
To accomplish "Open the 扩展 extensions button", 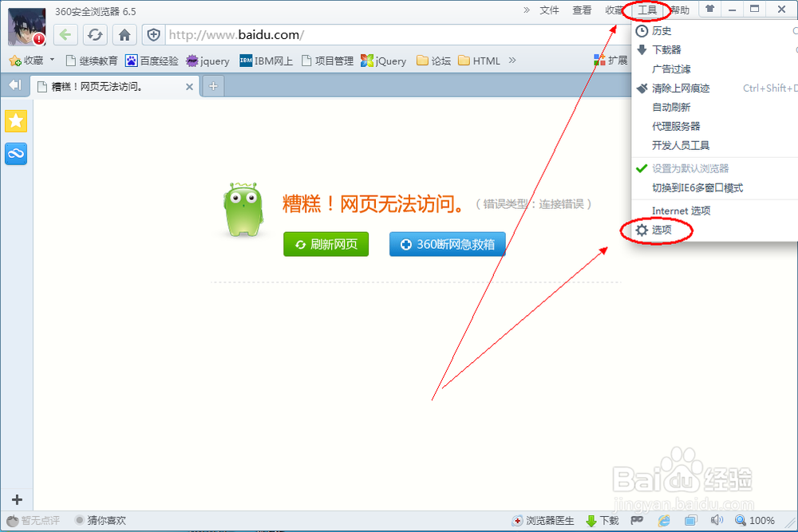I will 610,61.
